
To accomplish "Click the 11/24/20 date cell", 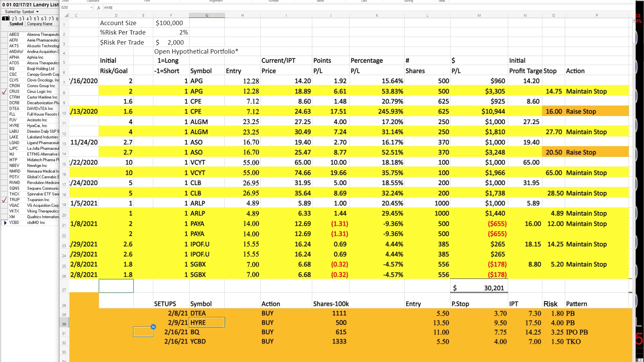I will pos(84,142).
